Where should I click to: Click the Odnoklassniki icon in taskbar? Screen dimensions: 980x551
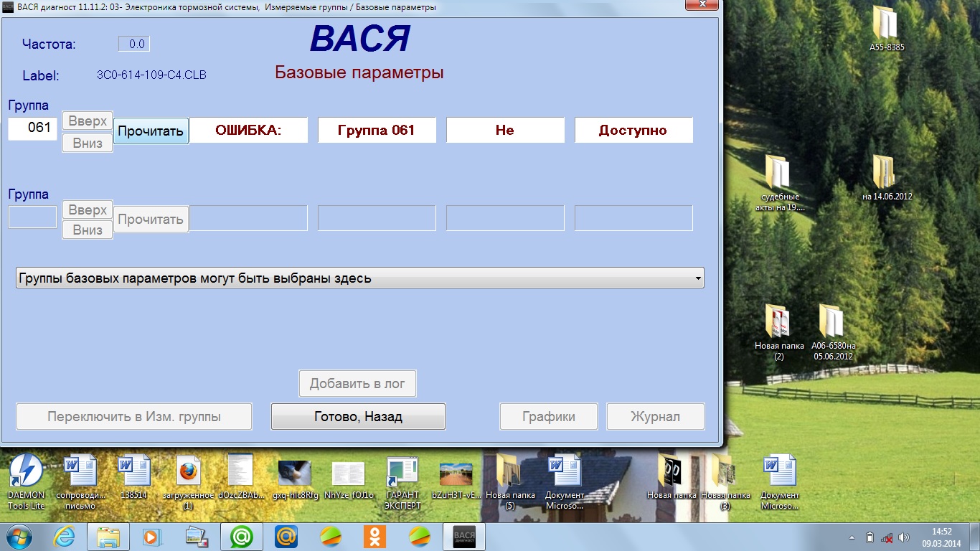point(374,537)
